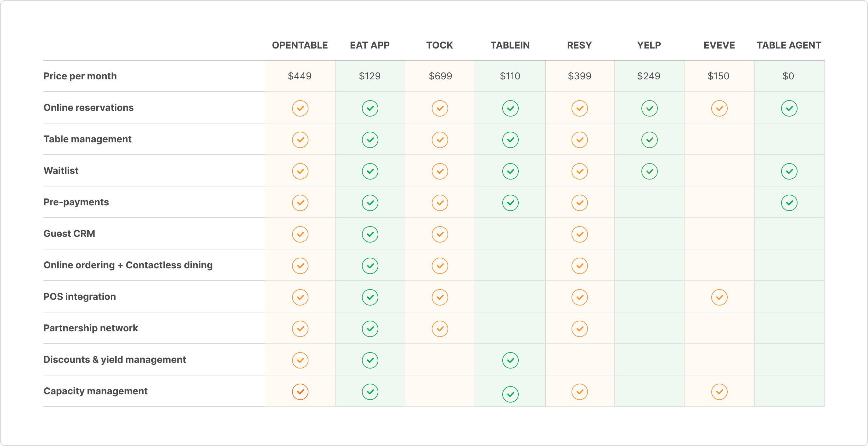Toggle the OpenTable Discounts & yield management checkmark
Image resolution: width=868 pixels, height=446 pixels.
[300, 360]
